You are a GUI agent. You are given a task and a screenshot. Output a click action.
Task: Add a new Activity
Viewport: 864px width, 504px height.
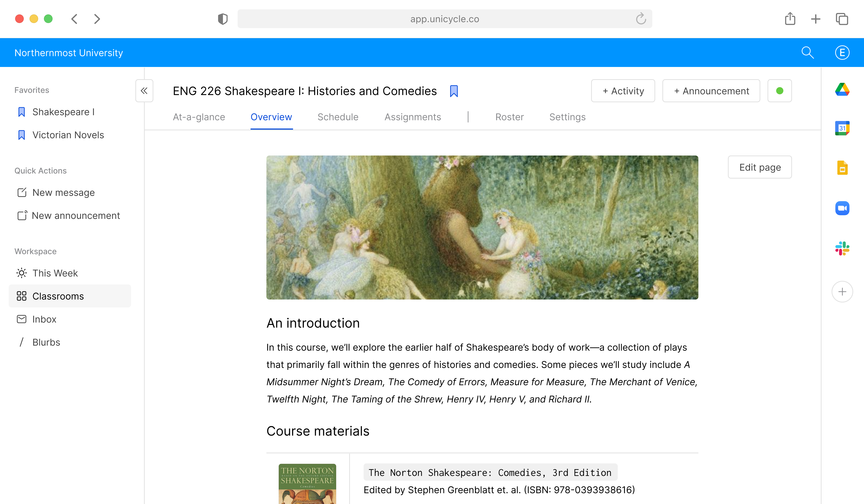click(x=623, y=91)
